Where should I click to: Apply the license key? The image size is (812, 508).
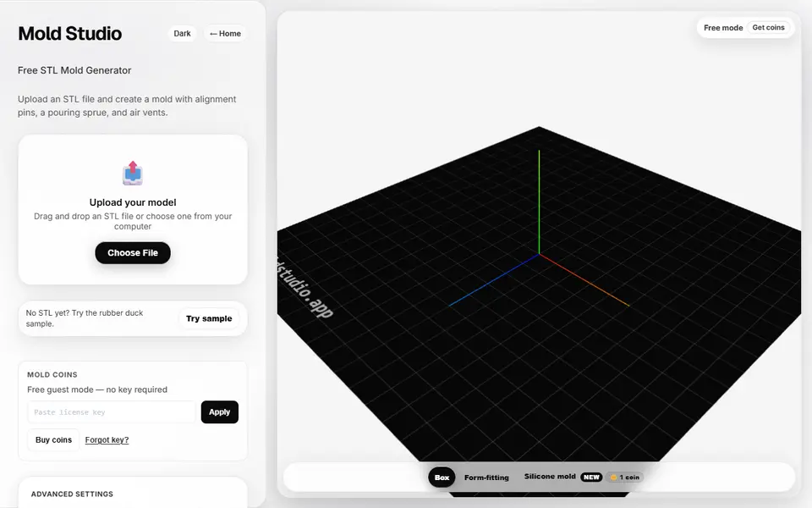220,412
